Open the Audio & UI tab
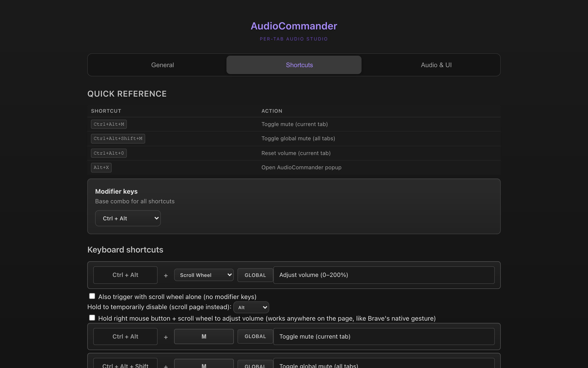Screen dimensions: 588x368 [x=436, y=65]
